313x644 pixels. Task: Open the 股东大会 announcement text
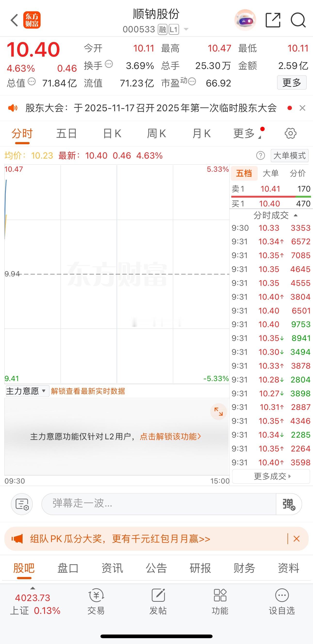(151, 108)
